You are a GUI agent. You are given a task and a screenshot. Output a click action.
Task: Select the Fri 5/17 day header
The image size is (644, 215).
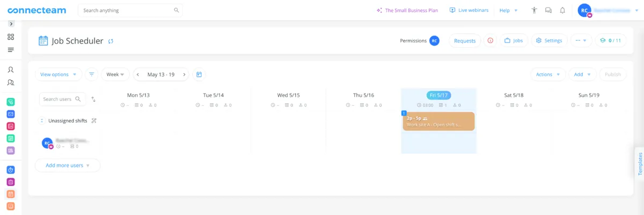tap(438, 95)
